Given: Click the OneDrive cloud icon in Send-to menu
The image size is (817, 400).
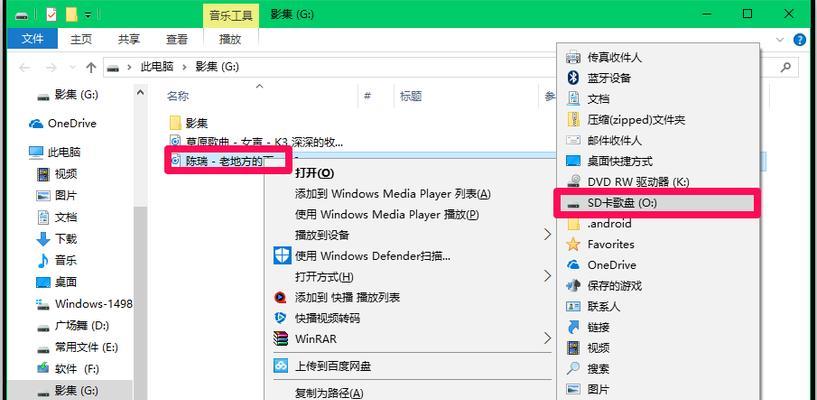Looking at the screenshot, I should [x=573, y=265].
